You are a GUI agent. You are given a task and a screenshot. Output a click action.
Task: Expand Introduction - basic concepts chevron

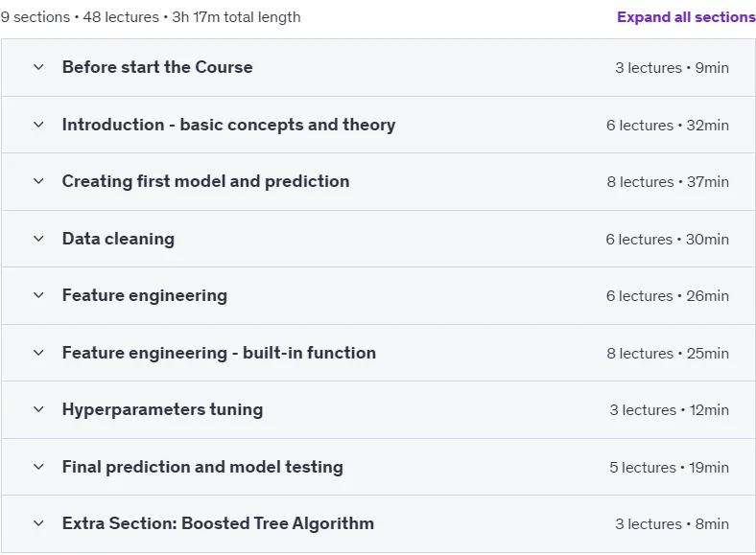[38, 125]
